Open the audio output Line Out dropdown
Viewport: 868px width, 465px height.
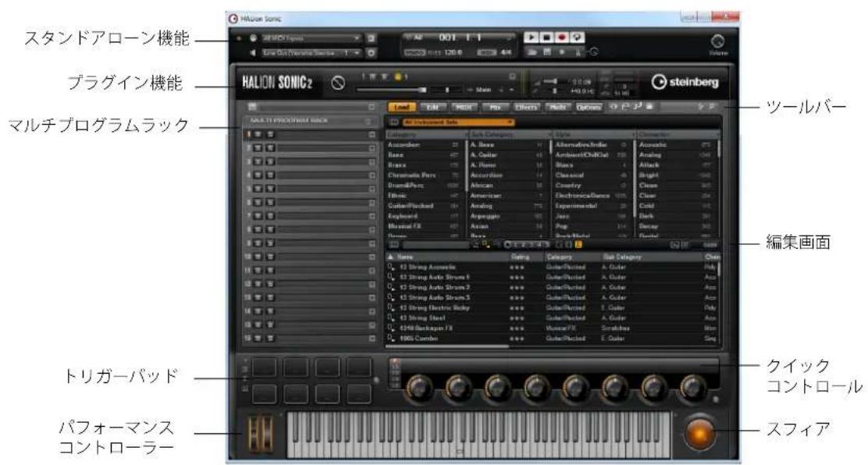[311, 53]
